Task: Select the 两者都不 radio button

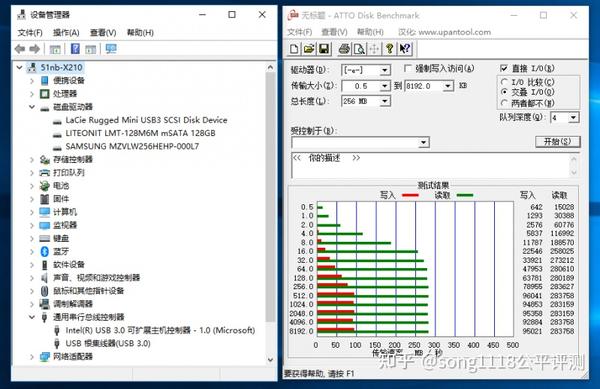Action: pyautogui.click(x=504, y=103)
